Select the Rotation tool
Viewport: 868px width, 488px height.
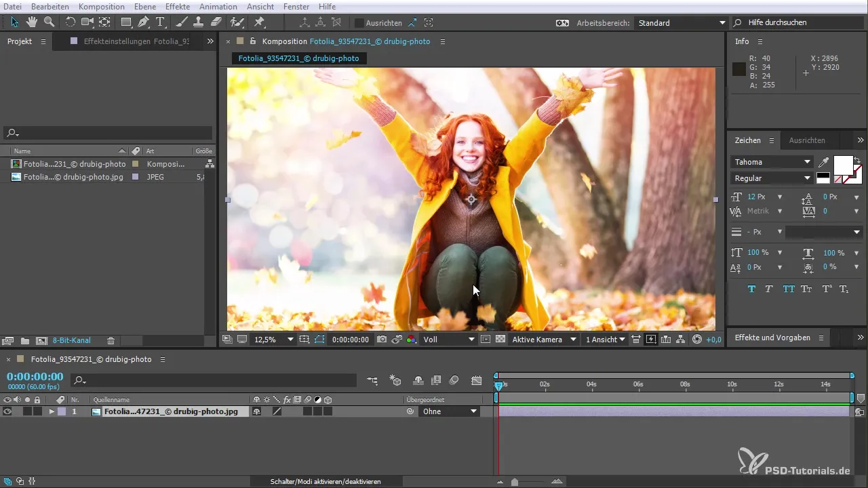[x=71, y=22]
